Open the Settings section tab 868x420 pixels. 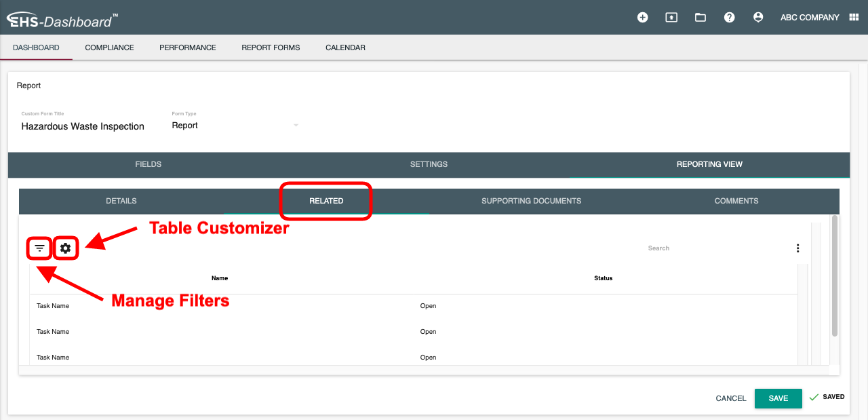click(429, 164)
